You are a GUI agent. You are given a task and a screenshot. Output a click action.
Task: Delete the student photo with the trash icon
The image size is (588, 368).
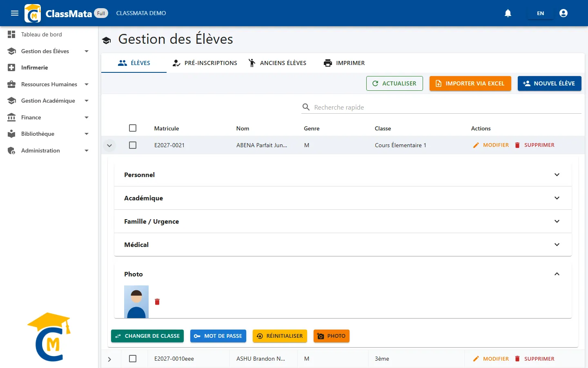(x=157, y=302)
